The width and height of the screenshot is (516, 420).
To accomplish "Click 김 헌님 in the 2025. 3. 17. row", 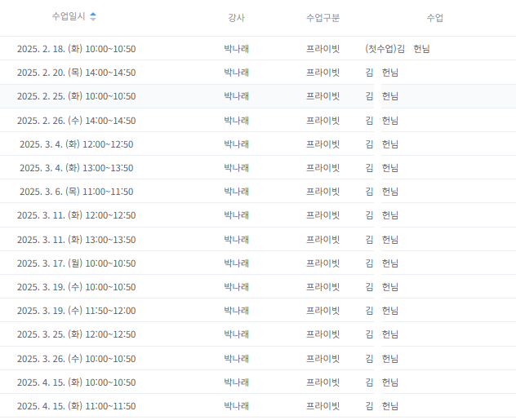I will pos(382,263).
